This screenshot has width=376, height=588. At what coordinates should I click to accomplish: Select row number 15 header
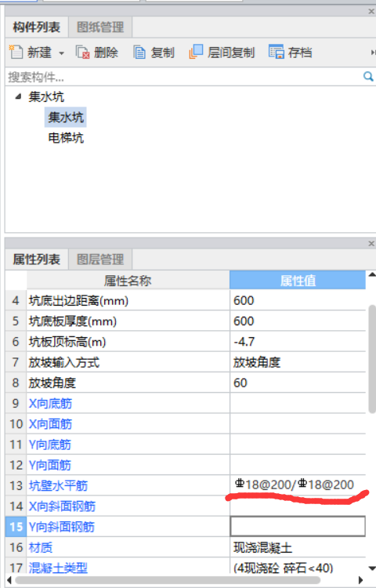click(16, 527)
